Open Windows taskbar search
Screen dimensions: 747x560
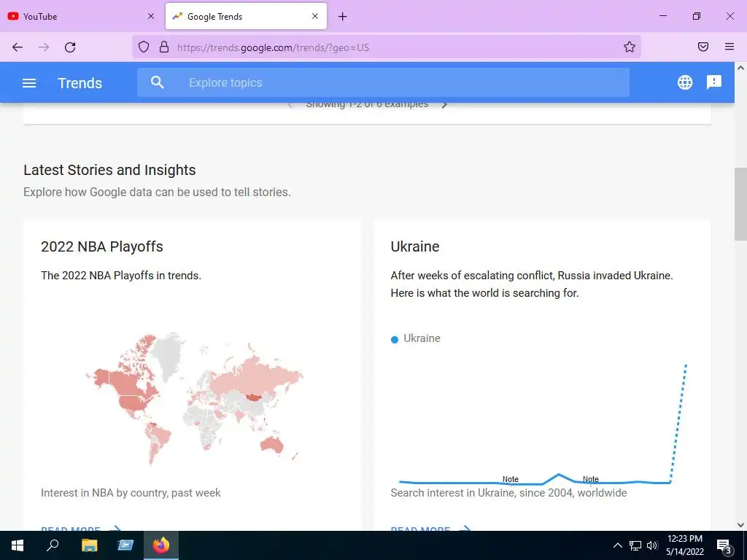point(53,545)
